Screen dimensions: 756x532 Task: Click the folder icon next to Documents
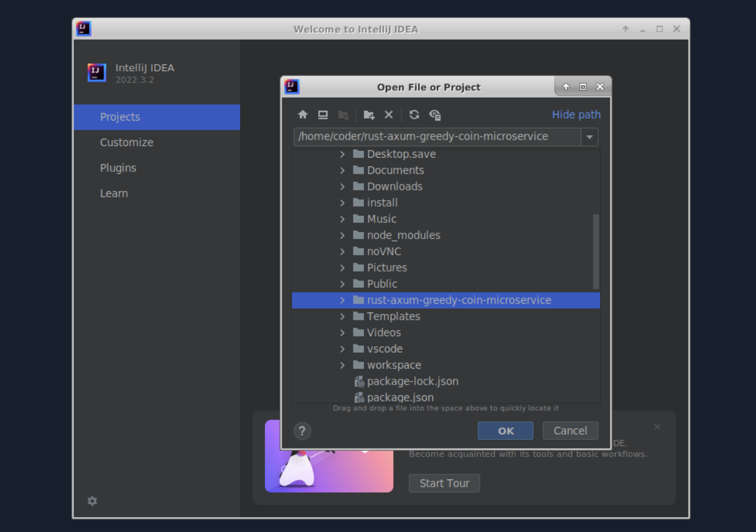click(358, 170)
